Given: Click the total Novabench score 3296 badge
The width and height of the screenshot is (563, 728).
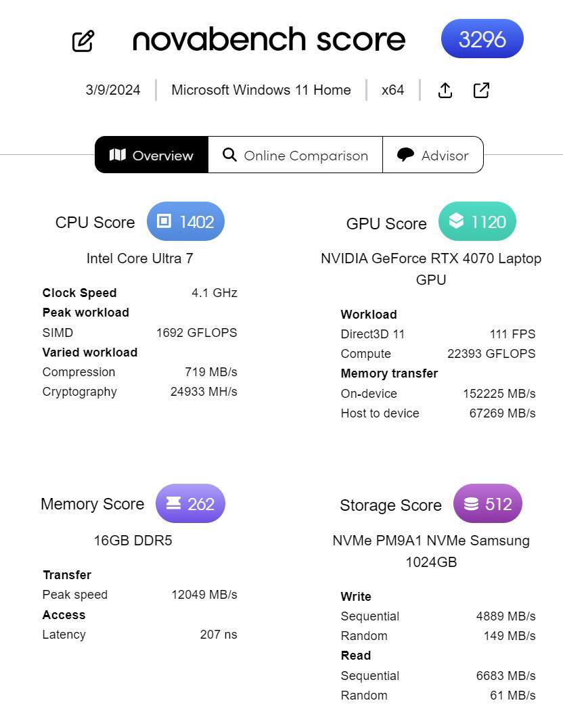Looking at the screenshot, I should click(482, 39).
